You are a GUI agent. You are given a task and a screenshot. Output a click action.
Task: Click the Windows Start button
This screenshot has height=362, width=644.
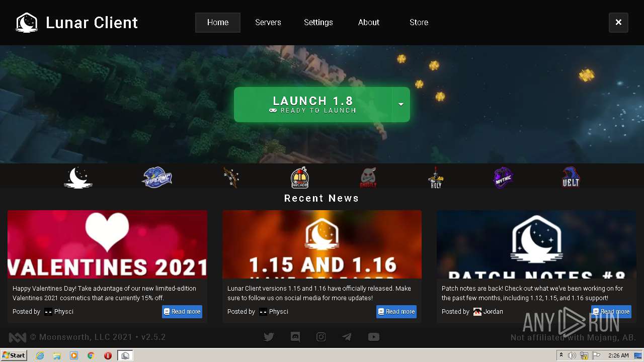14,355
